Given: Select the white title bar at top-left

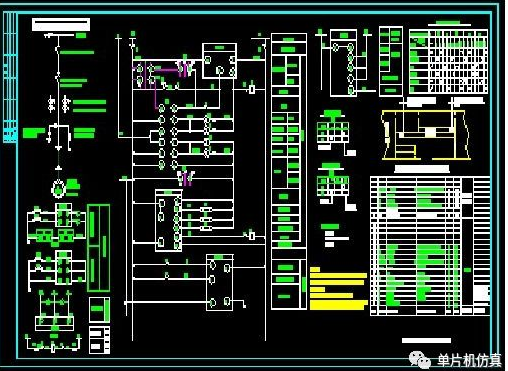Looking at the screenshot, I should 61,25.
